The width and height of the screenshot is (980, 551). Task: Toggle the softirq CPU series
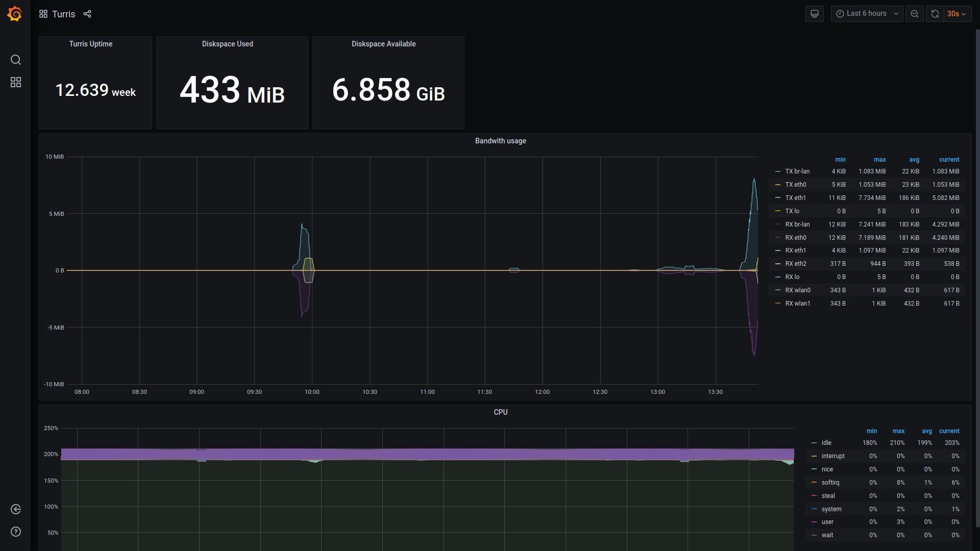coord(830,483)
